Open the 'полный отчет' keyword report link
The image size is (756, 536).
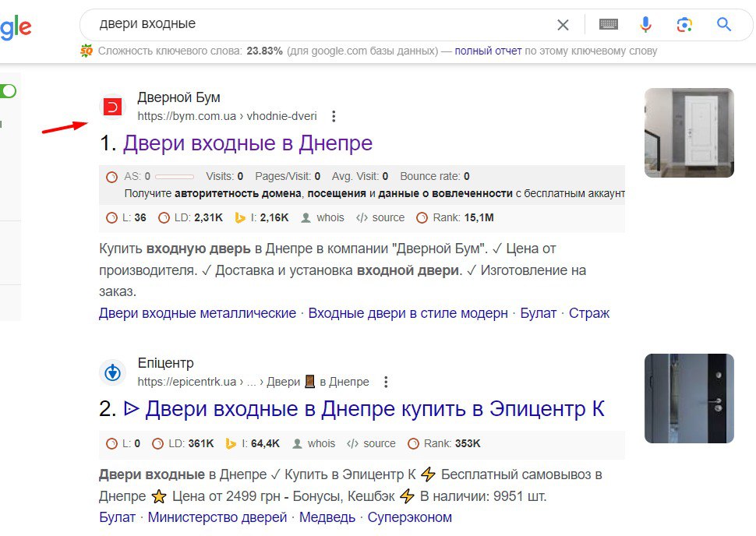(488, 51)
